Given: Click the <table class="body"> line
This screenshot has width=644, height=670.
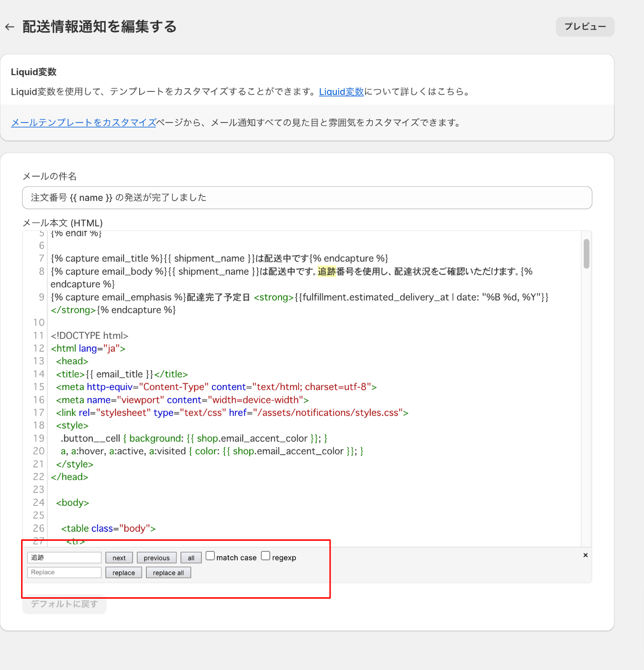Looking at the screenshot, I should 109,528.
